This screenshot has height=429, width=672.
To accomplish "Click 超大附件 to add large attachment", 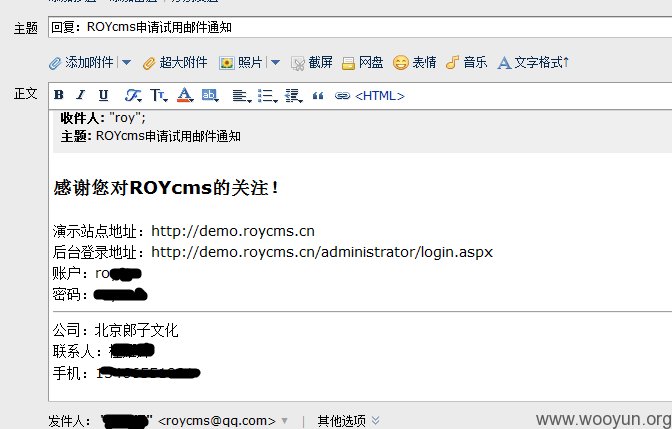I will tap(175, 63).
